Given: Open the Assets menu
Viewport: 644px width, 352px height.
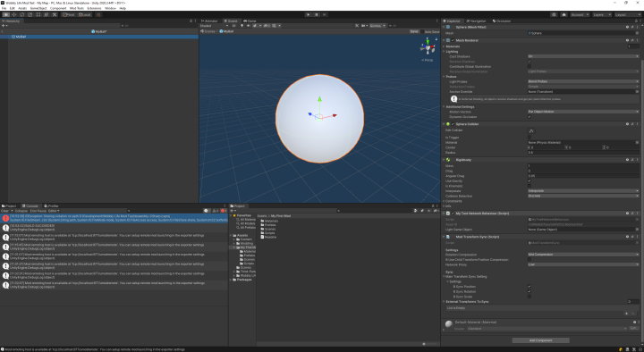Looking at the screenshot, I should [x=22, y=8].
